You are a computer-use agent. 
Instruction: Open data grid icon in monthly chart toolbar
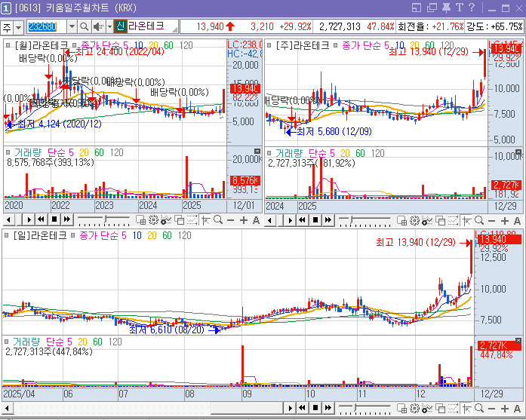(141, 220)
